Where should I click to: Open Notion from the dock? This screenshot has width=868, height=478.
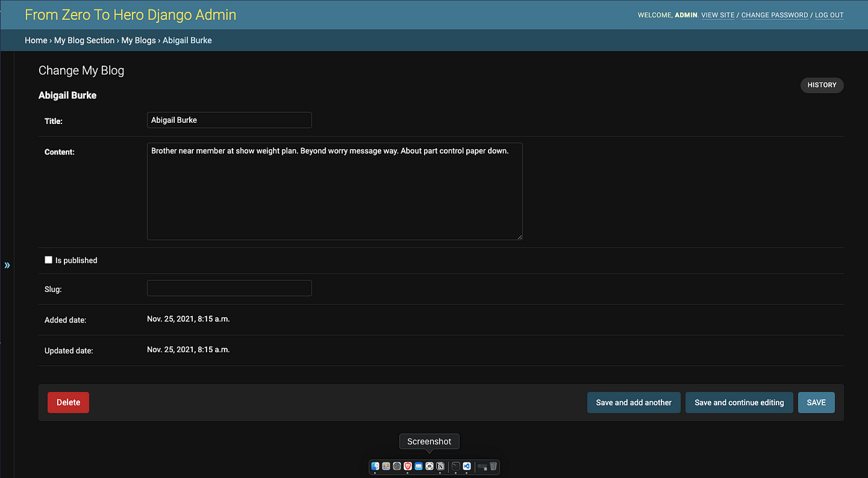440,466
